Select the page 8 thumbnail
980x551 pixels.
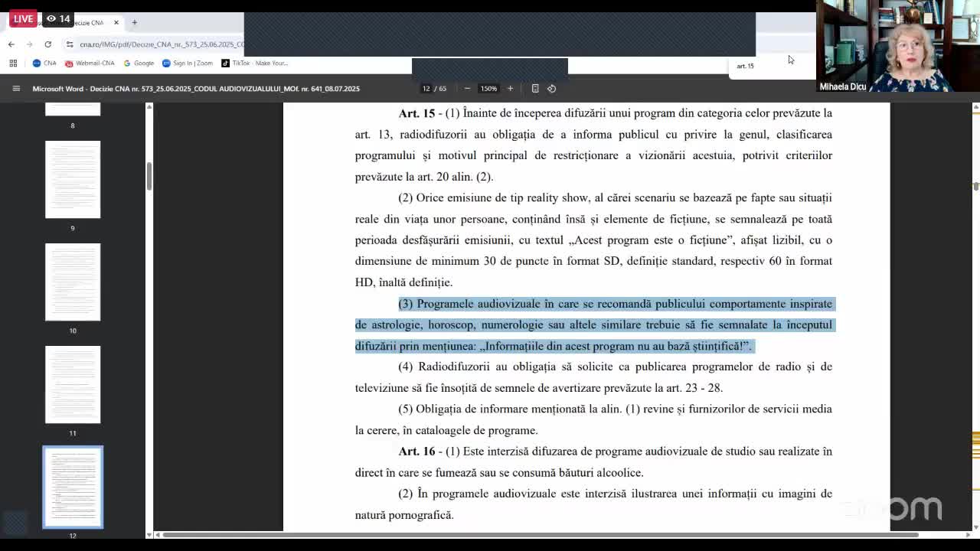tap(73, 109)
